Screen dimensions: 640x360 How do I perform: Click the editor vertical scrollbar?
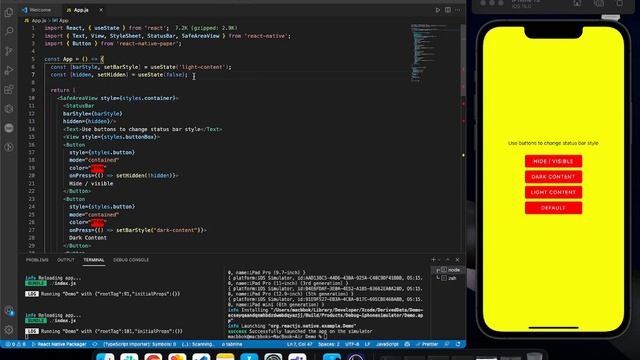pos(463,61)
